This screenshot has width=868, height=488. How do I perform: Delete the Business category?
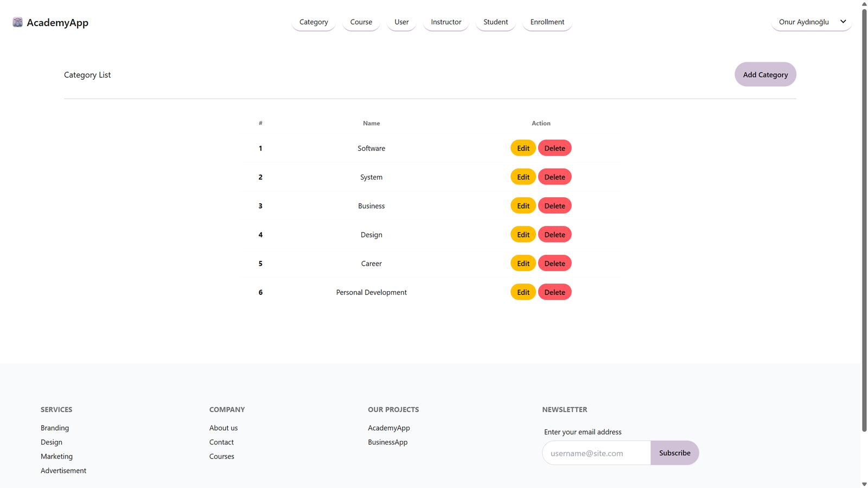pos(554,206)
